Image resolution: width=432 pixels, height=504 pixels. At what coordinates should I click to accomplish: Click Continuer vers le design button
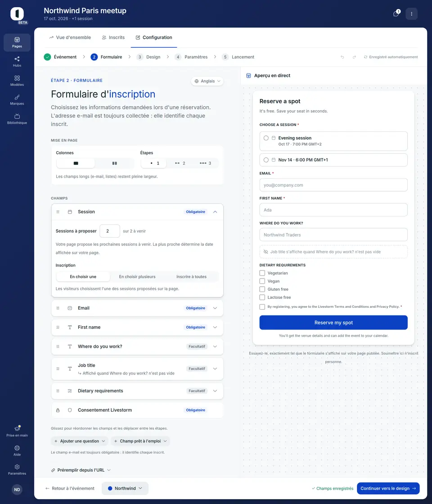click(x=388, y=488)
